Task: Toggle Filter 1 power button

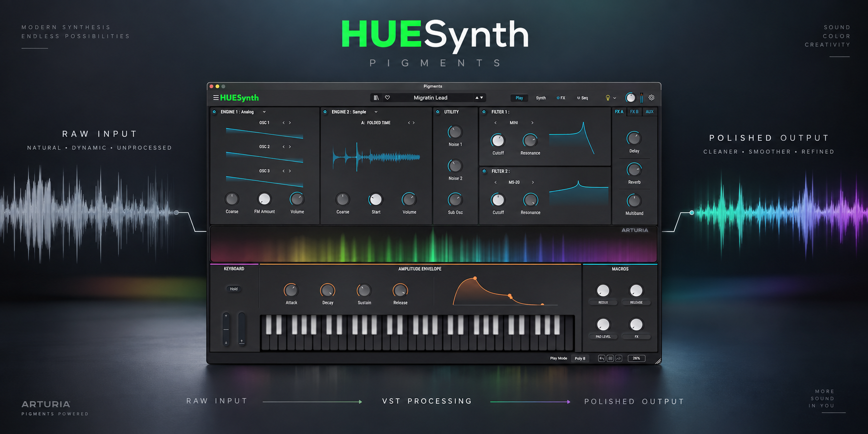Action: coord(484,112)
